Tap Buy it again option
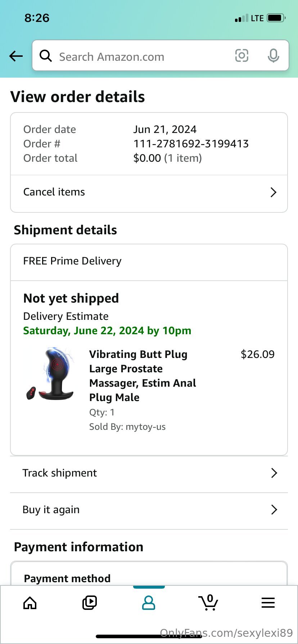Screen dimensions: 298x644 (x=149, y=510)
